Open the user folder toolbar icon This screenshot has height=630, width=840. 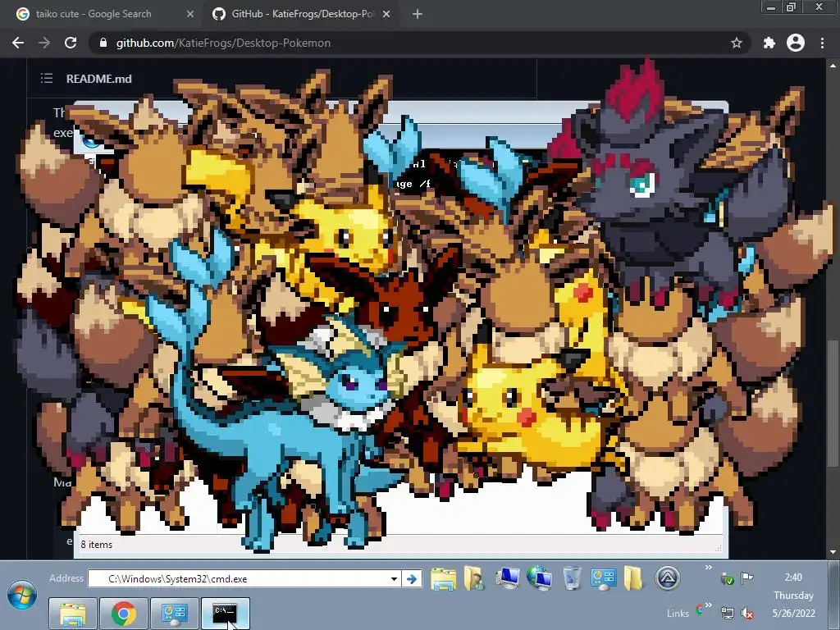click(475, 578)
